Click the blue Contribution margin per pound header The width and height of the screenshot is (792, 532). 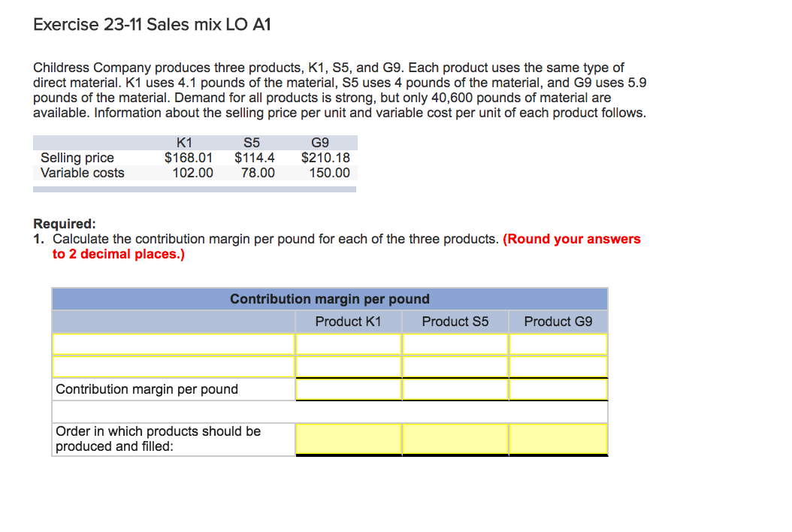(x=330, y=299)
